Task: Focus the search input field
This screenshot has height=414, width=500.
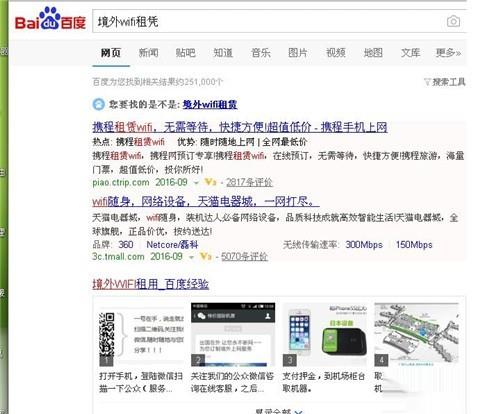Action: 267,22
